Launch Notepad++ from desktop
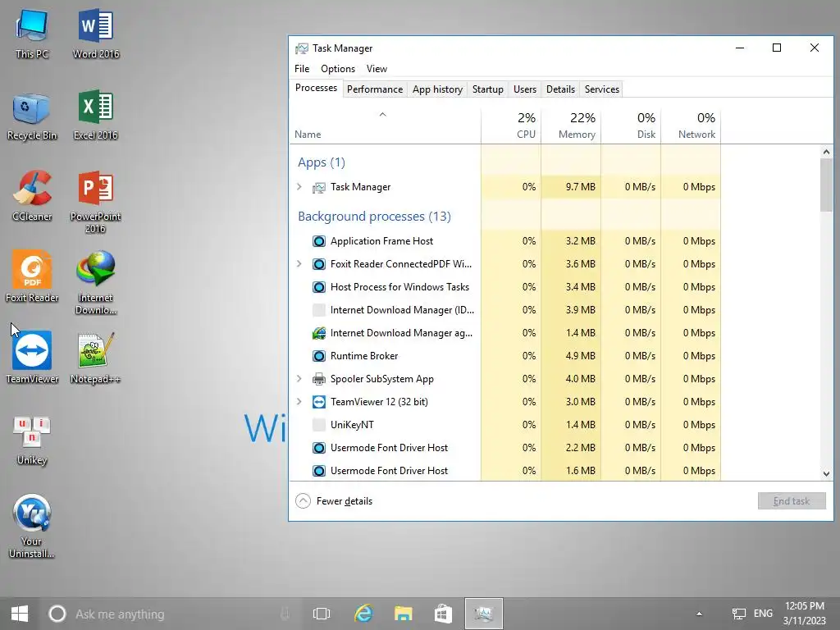The image size is (840, 630). [95, 358]
